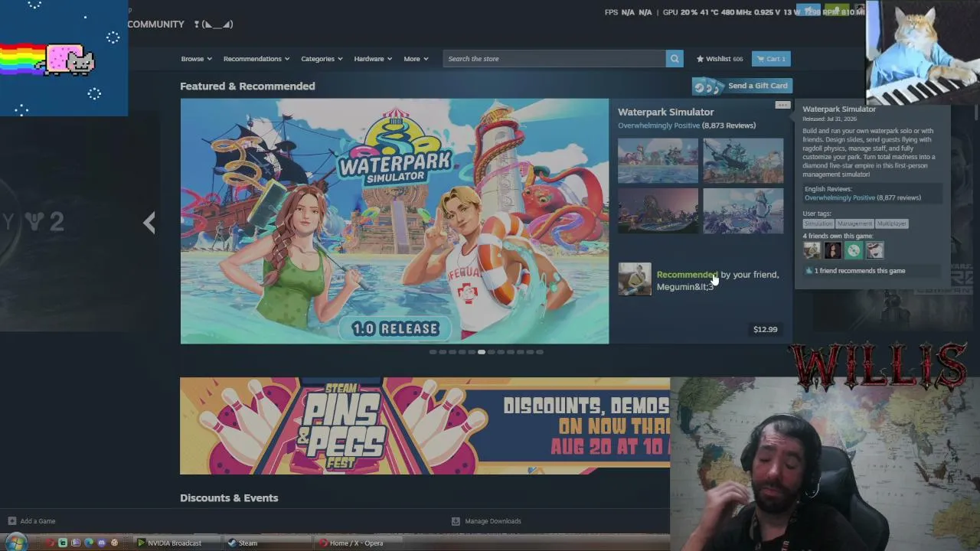Click the green Recommended link text

[x=687, y=275]
